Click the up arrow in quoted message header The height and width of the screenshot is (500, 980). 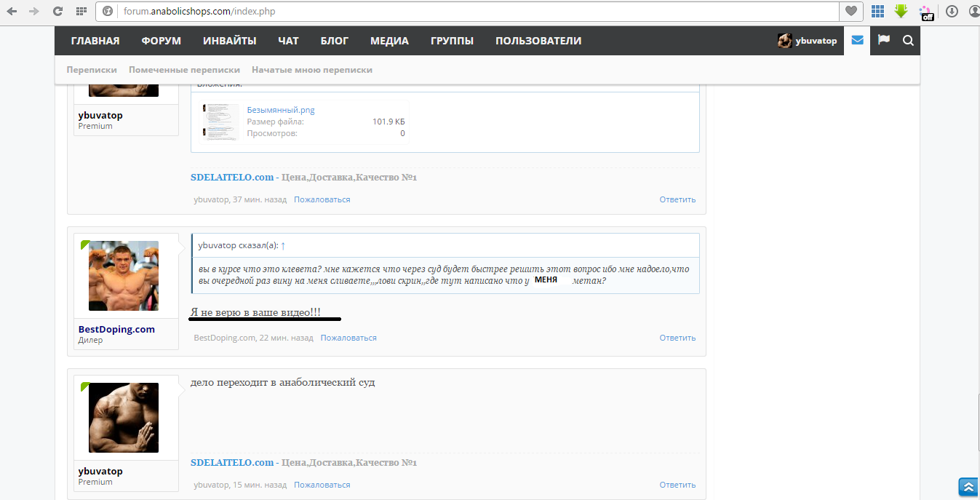pos(283,245)
